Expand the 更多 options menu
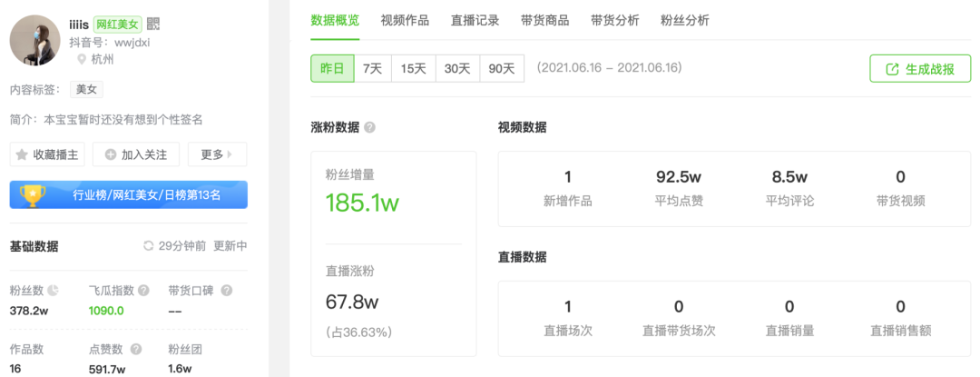The width and height of the screenshot is (980, 377). pyautogui.click(x=217, y=154)
